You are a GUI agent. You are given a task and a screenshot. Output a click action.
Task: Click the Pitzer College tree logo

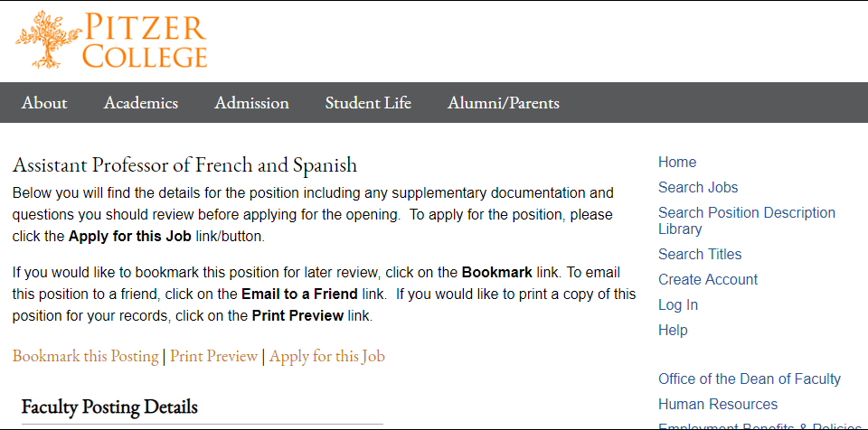[46, 40]
